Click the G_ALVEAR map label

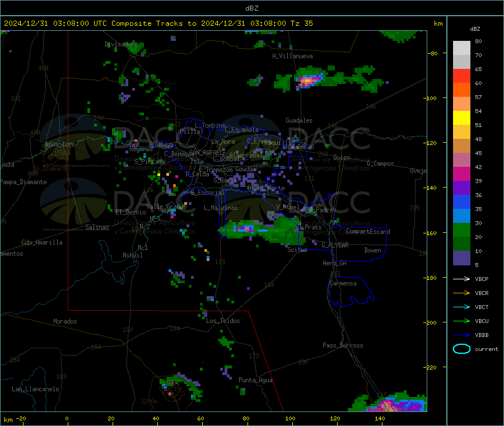335,245
